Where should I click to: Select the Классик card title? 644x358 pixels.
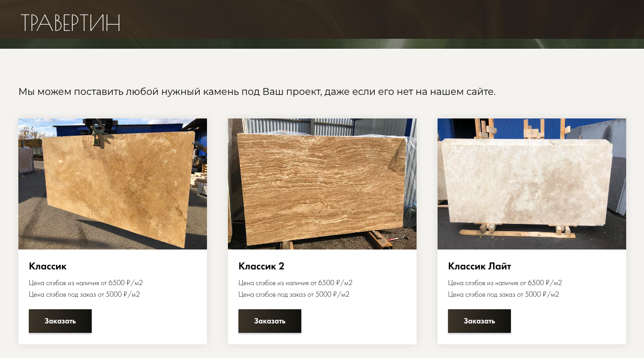tap(48, 266)
